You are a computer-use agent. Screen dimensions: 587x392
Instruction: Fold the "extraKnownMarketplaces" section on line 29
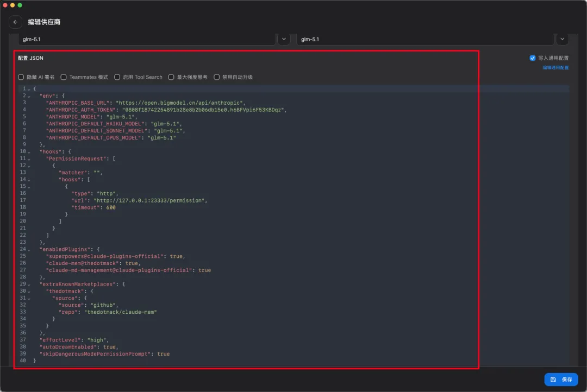coord(29,284)
